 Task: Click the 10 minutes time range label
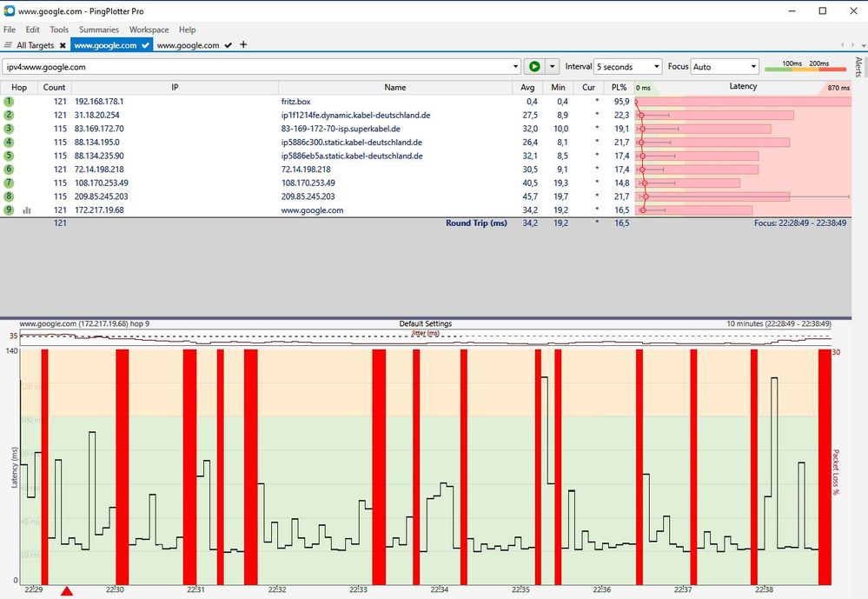(x=779, y=323)
